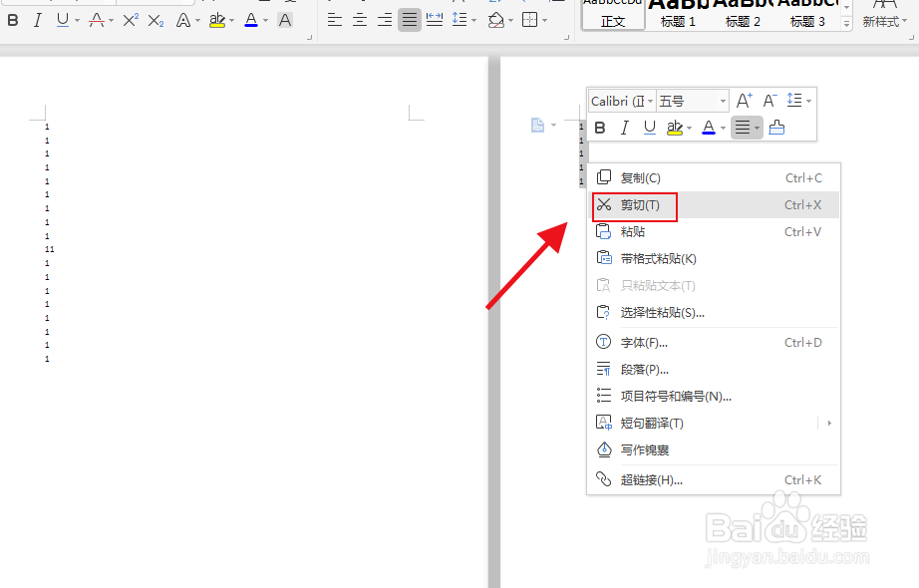
Task: Toggle bold in the mini toolbar
Action: point(600,127)
